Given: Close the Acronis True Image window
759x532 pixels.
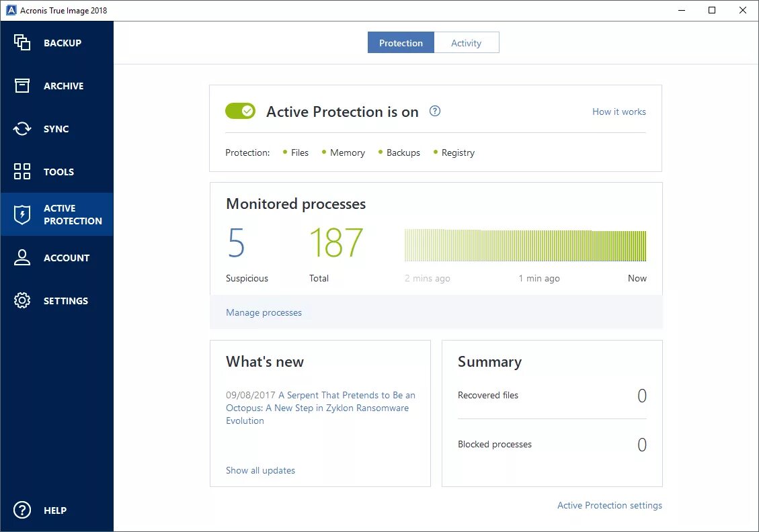Looking at the screenshot, I should [x=743, y=10].
